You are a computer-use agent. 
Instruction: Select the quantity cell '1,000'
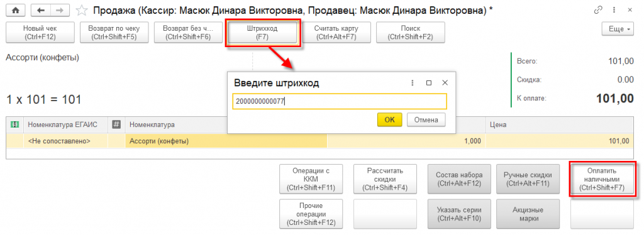point(406,141)
